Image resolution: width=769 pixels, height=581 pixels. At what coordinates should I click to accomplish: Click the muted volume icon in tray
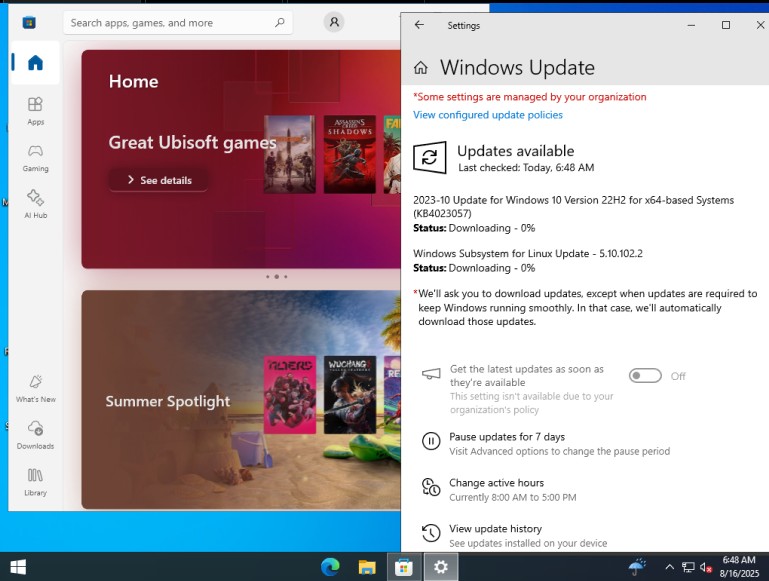[x=706, y=567]
